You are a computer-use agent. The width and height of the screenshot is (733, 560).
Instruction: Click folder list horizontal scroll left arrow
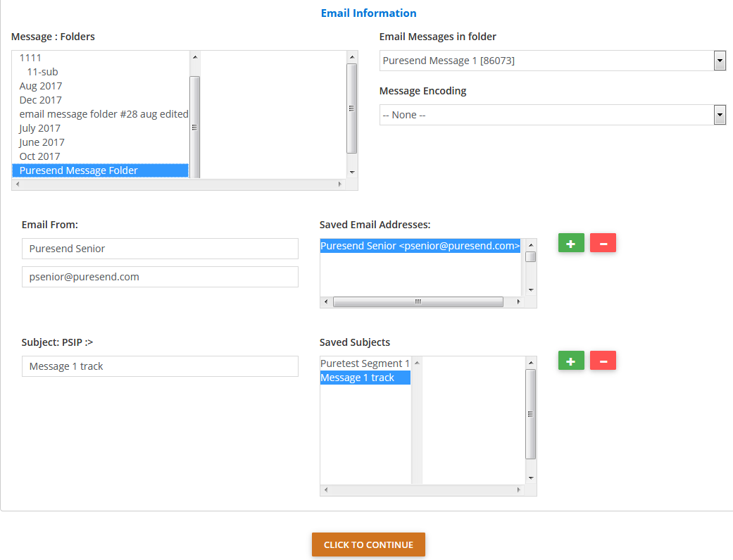[18, 185]
